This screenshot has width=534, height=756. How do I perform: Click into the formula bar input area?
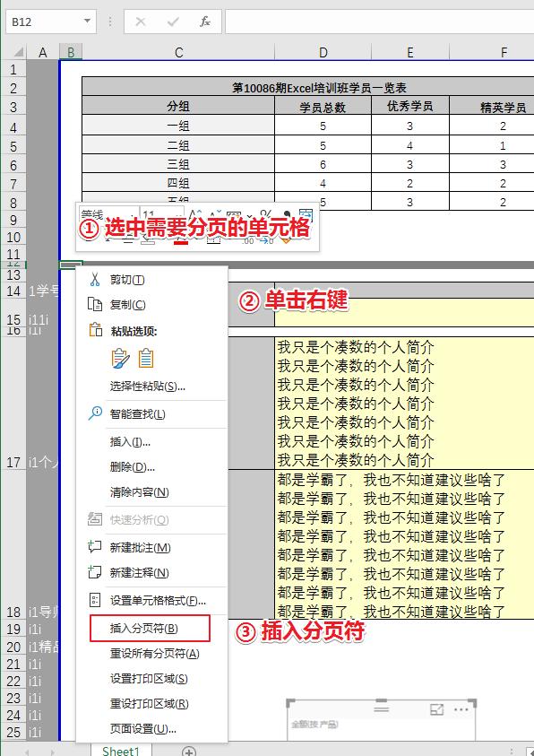click(x=379, y=22)
